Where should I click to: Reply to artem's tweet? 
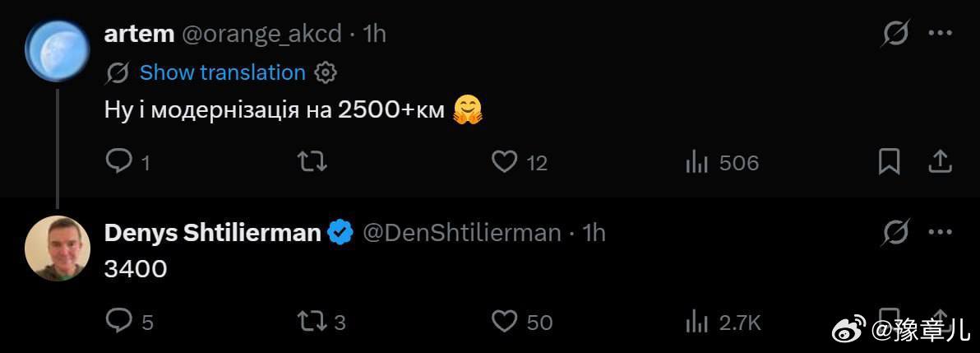tap(118, 161)
